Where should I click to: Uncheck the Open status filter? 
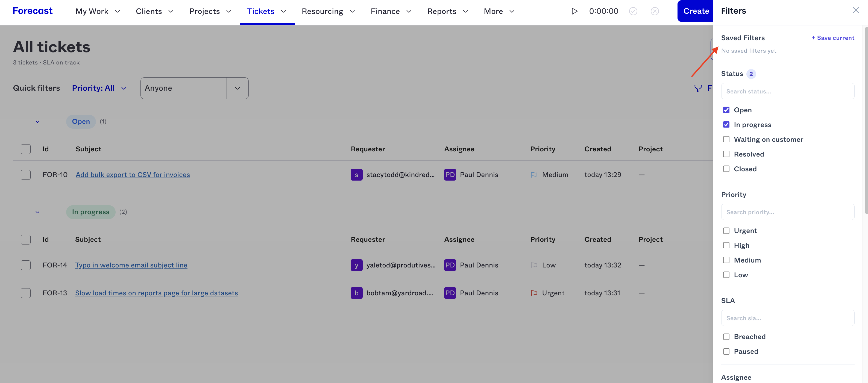pos(726,110)
